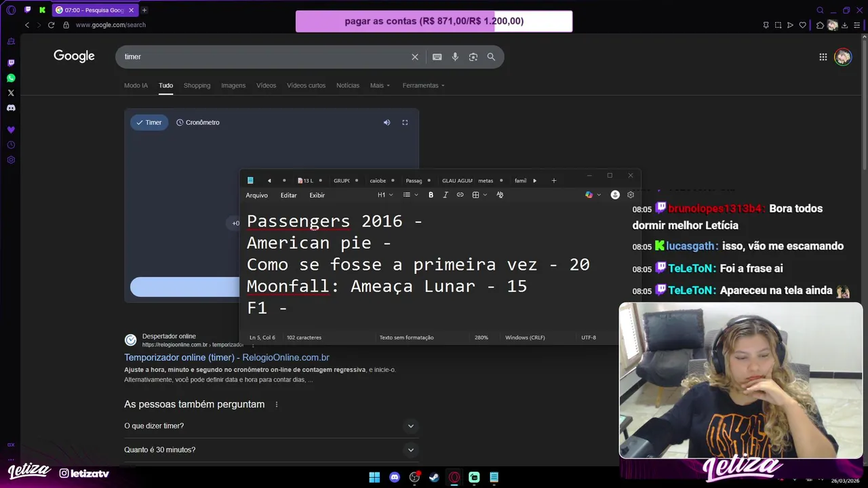Add a new Notepad tab
Image resolution: width=868 pixels, height=488 pixels.
tap(554, 181)
